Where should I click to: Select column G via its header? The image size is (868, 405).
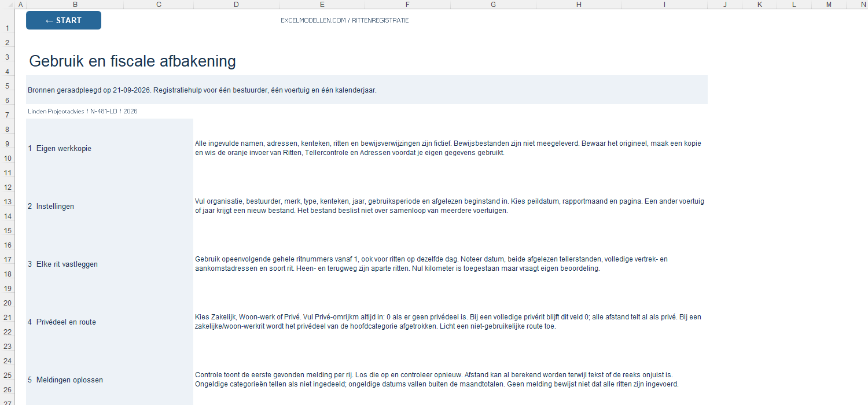493,5
